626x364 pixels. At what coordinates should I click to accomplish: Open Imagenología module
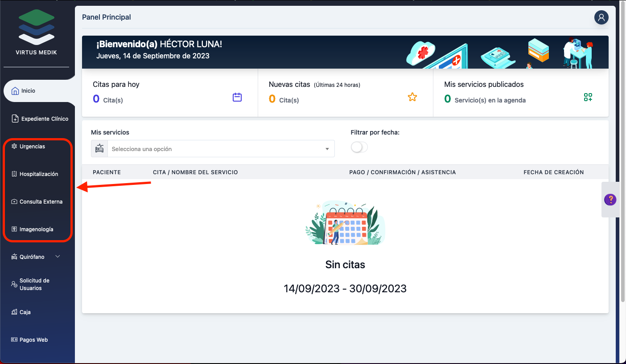point(36,229)
